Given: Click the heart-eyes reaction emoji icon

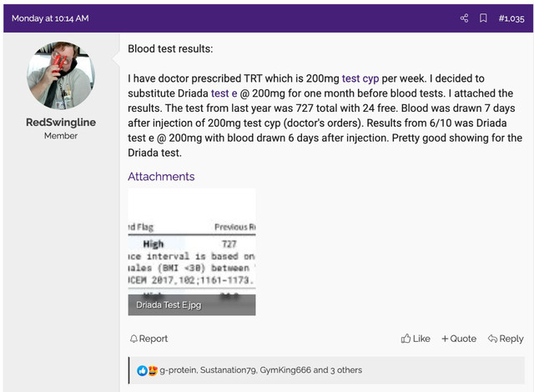Looking at the screenshot, I should pyautogui.click(x=152, y=370).
